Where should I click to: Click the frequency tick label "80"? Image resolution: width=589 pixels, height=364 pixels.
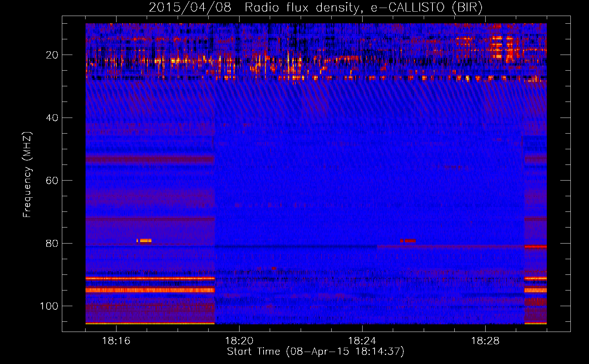tap(52, 243)
